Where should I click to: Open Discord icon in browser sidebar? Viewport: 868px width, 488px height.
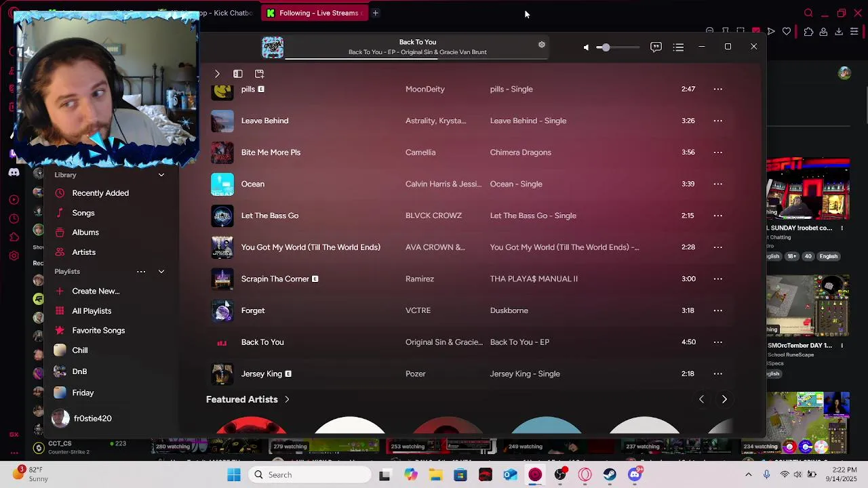(14, 172)
